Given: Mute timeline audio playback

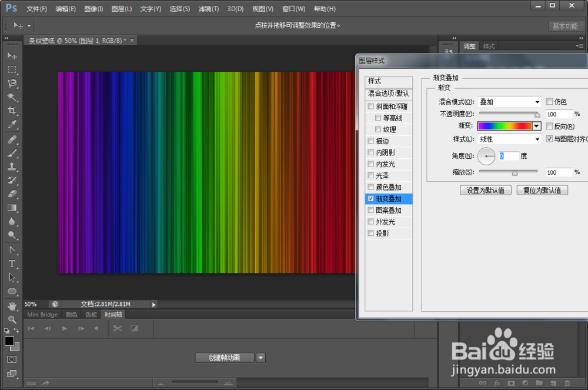Looking at the screenshot, I should pos(97,328).
